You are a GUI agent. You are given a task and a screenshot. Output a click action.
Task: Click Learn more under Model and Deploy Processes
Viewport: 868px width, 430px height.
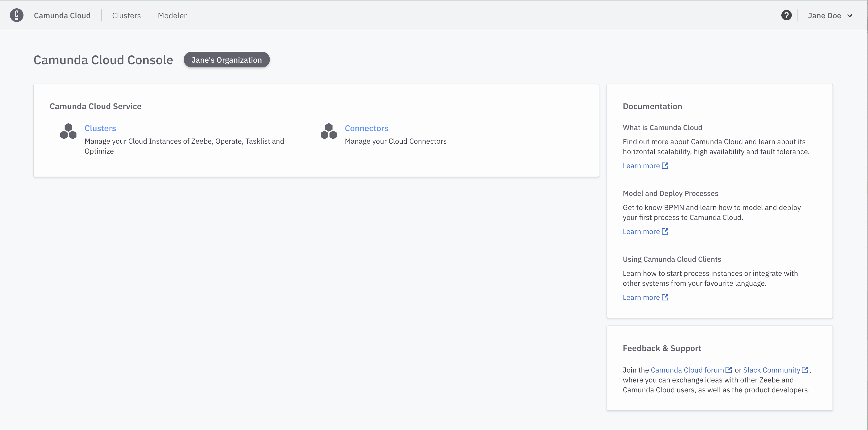tap(641, 231)
